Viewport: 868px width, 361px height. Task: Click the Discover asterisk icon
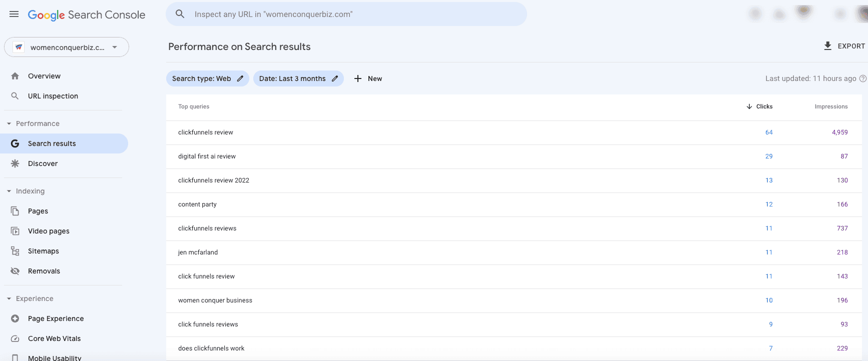coord(15,163)
